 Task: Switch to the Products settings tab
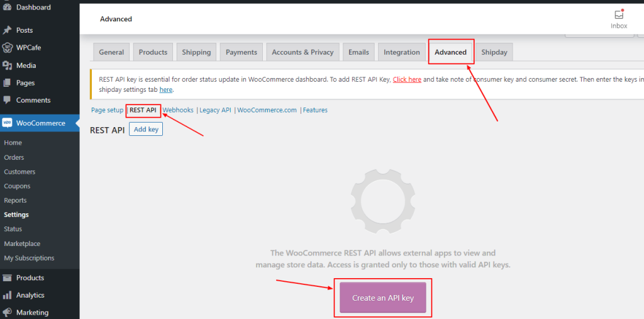[153, 52]
